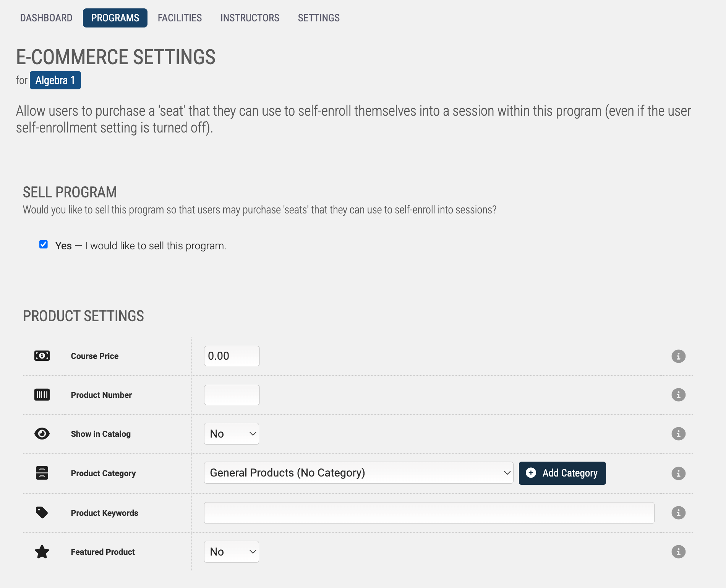Go to the Settings tab

[x=319, y=18]
